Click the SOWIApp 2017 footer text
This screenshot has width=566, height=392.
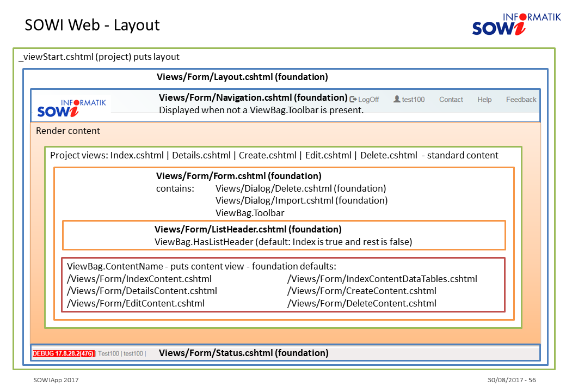56,380
